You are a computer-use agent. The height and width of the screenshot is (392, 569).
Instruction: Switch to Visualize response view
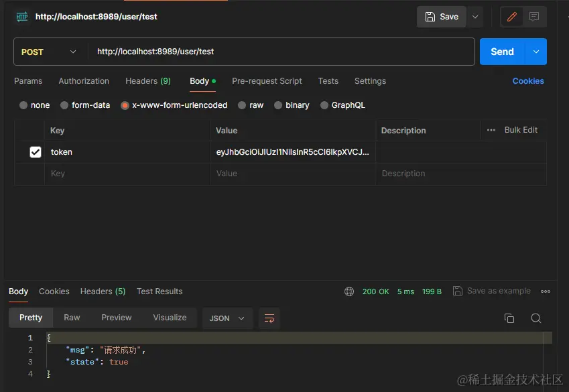point(170,318)
